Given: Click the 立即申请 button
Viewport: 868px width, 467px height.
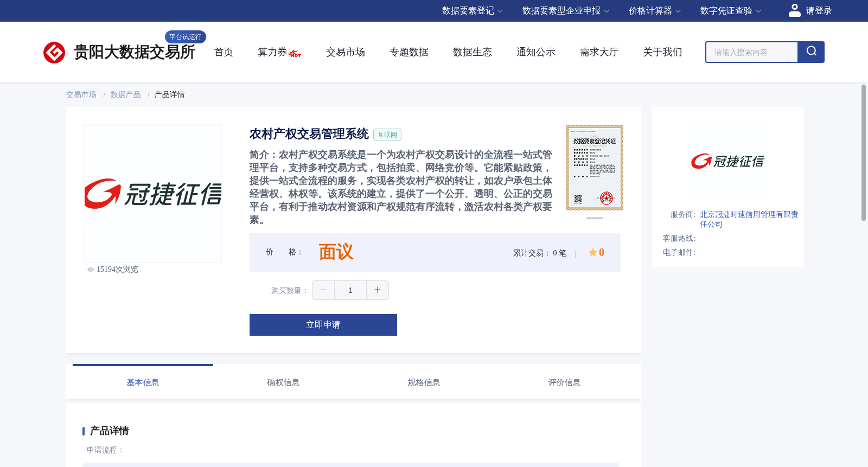Looking at the screenshot, I should (x=323, y=325).
